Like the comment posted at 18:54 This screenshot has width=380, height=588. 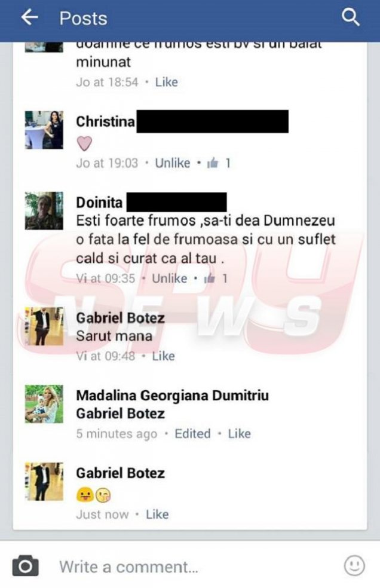167,82
